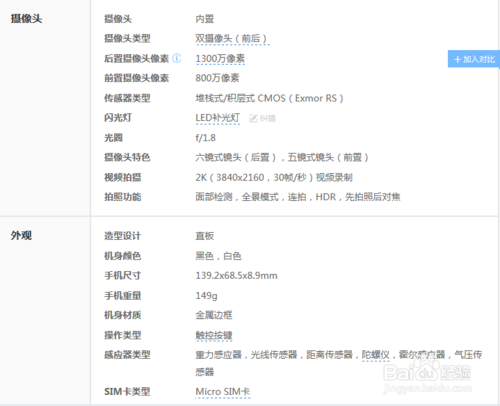Viewport: 500px width, 406px height.
Task: Click the 内置 camera value
Action: pyautogui.click(x=205, y=19)
